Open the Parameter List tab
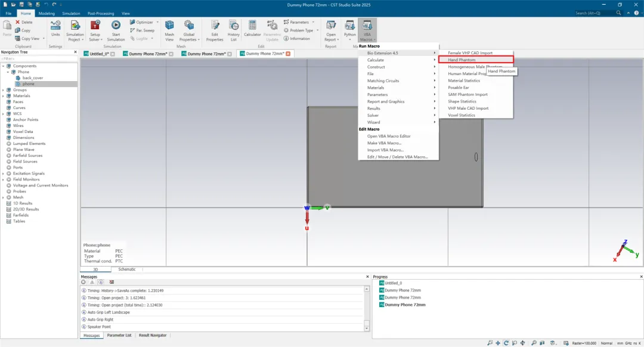 [x=119, y=336]
